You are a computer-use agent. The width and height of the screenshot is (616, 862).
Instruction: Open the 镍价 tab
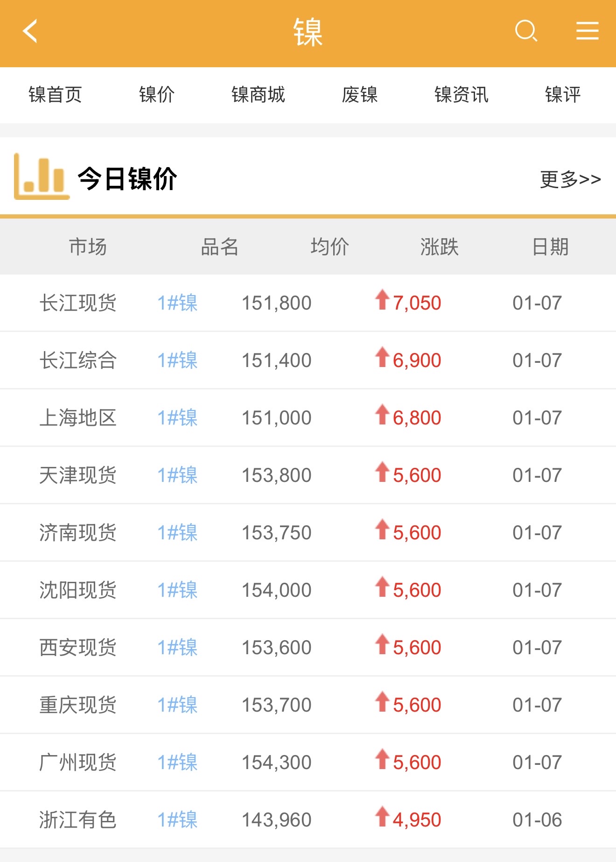[157, 95]
